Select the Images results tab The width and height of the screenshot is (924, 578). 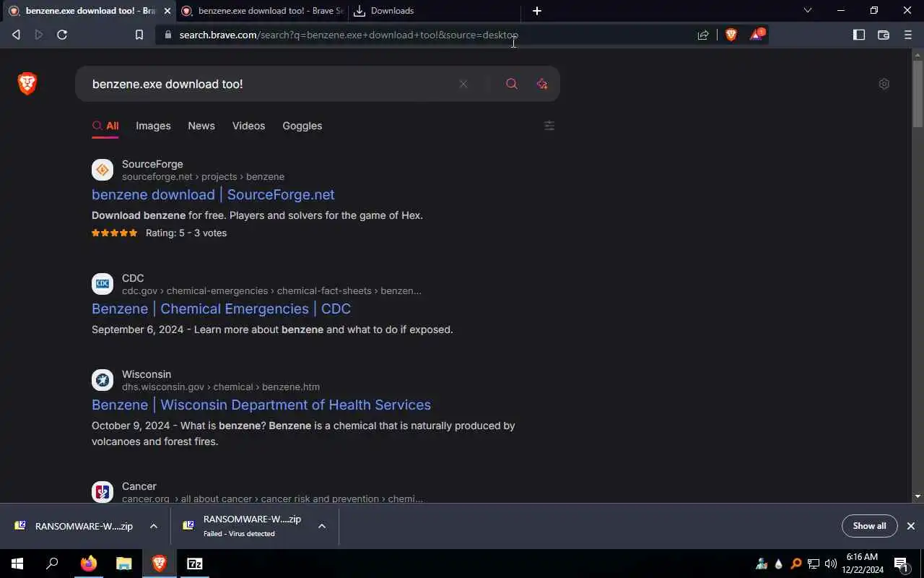click(x=153, y=126)
